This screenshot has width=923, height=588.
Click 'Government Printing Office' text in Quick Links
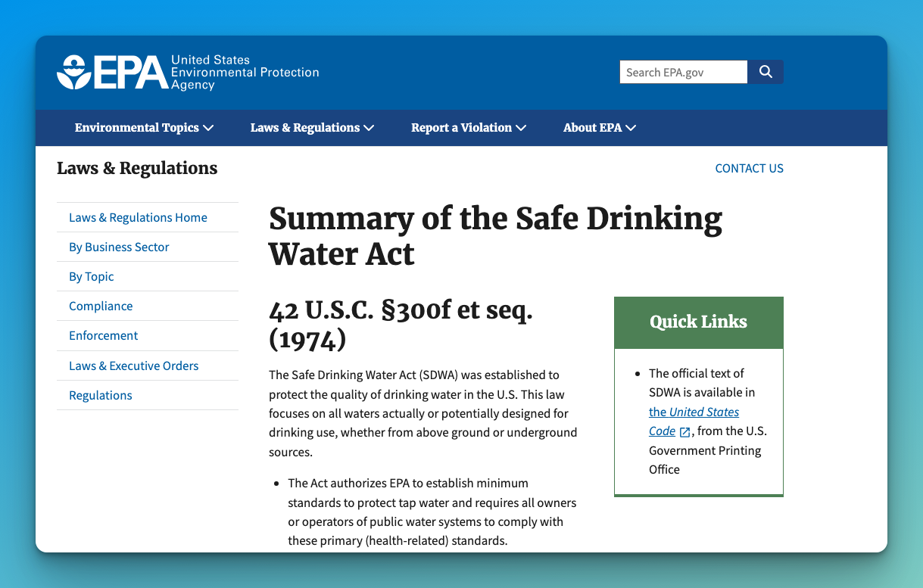[x=705, y=460]
